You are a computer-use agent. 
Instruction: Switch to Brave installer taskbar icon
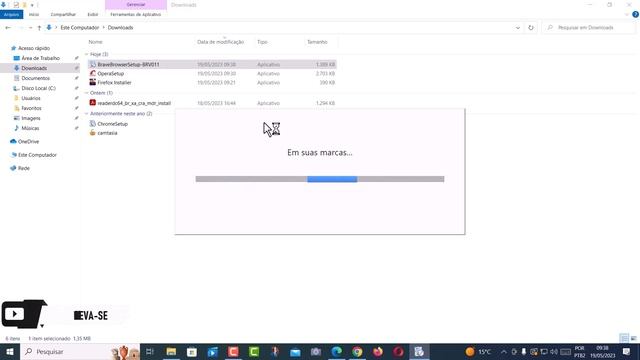click(x=419, y=351)
